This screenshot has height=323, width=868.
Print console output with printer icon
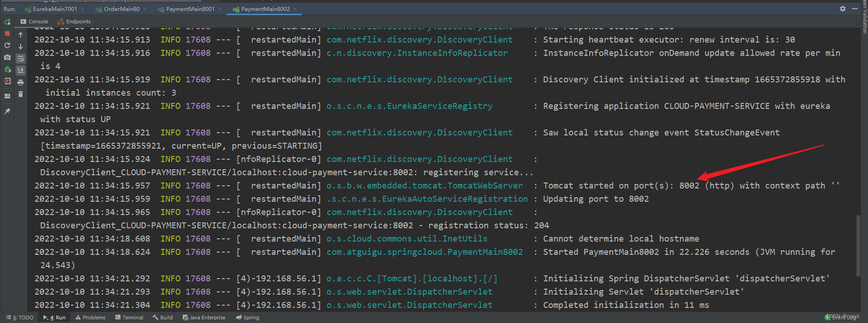click(x=21, y=82)
